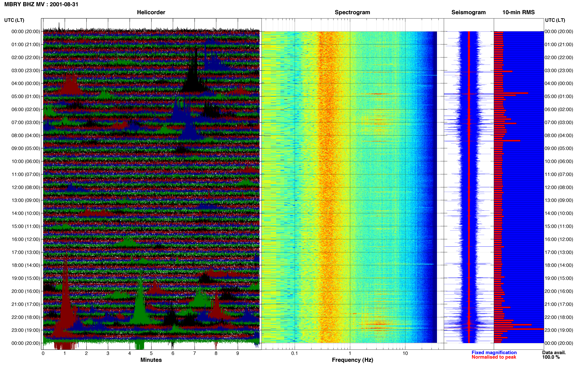The image size is (588, 368).
Task: Click 20:00 (16:00) on the helicorder time axis
Action: point(26,291)
